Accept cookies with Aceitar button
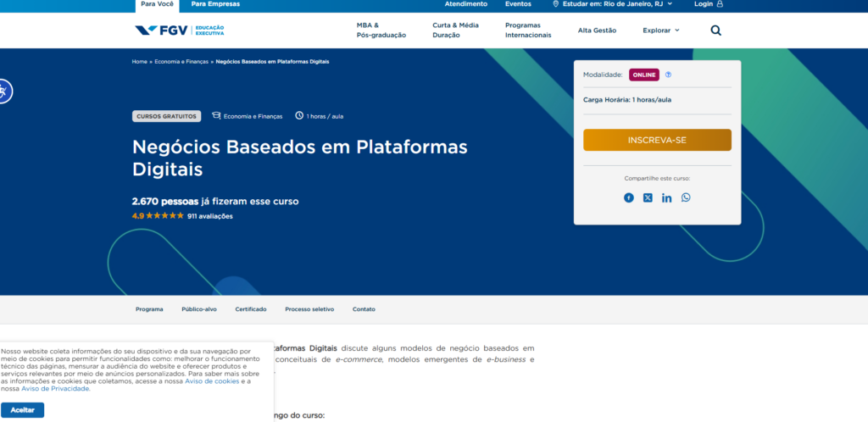 (22, 410)
